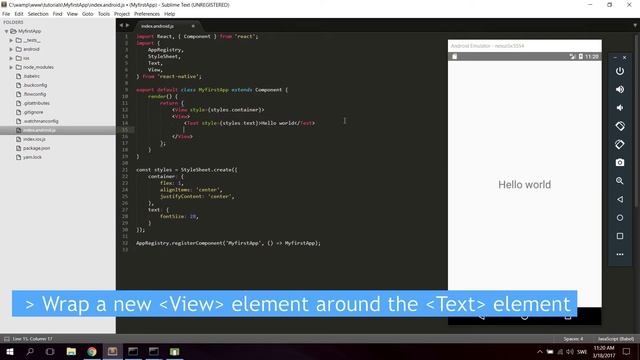
Task: Click the emulator volume down icon
Action: coord(620,108)
